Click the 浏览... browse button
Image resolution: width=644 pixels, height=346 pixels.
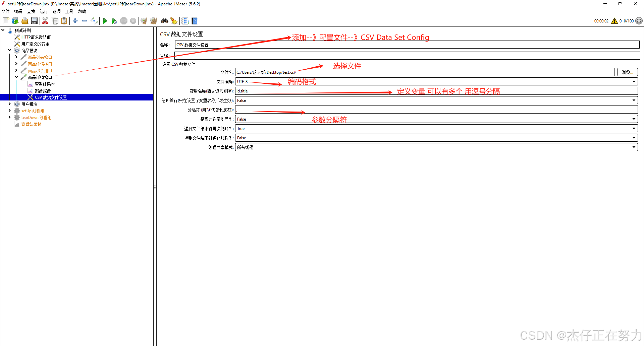coord(628,72)
